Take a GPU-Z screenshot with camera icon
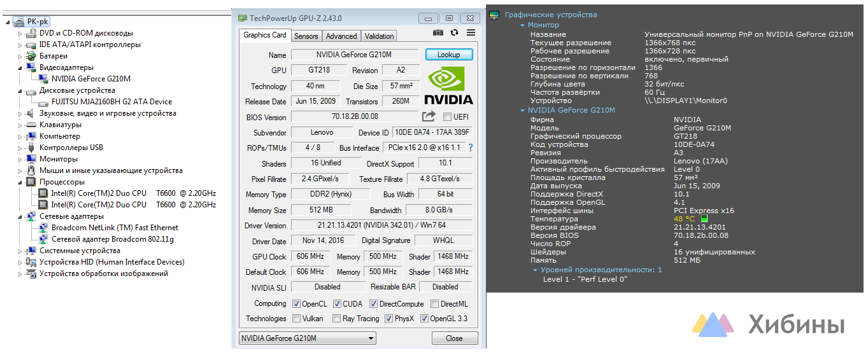This screenshot has height=353, width=868. (x=438, y=32)
